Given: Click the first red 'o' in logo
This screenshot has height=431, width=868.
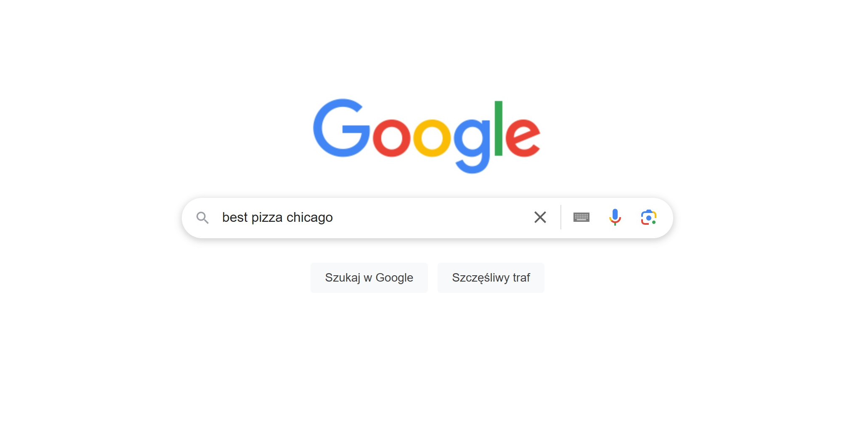Looking at the screenshot, I should pyautogui.click(x=391, y=138).
